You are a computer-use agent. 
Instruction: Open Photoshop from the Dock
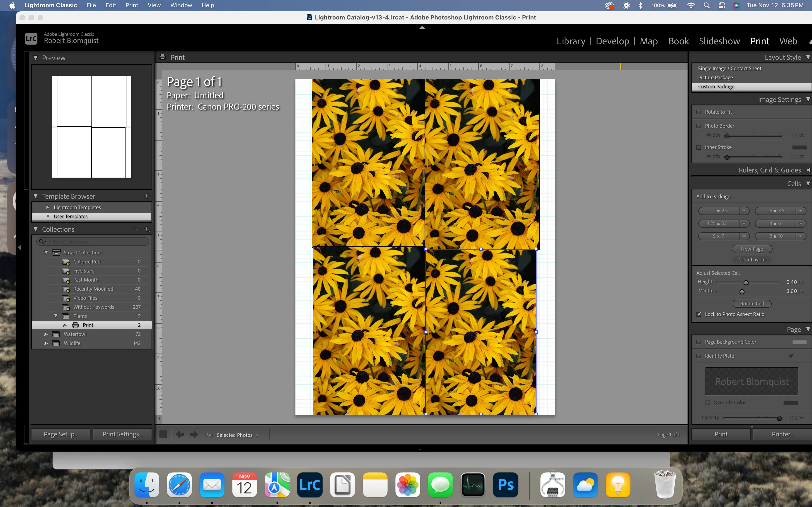point(505,485)
